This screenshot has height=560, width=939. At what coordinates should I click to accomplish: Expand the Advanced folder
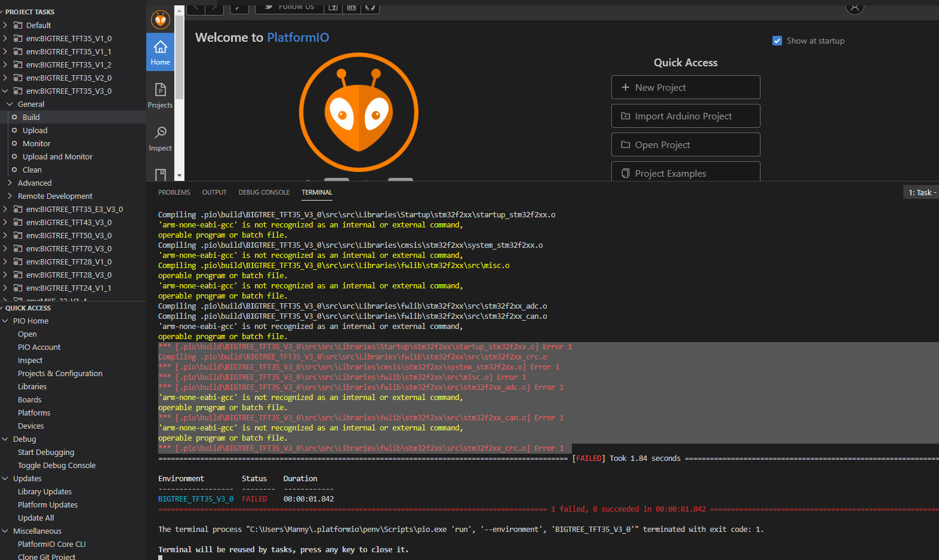(10, 183)
